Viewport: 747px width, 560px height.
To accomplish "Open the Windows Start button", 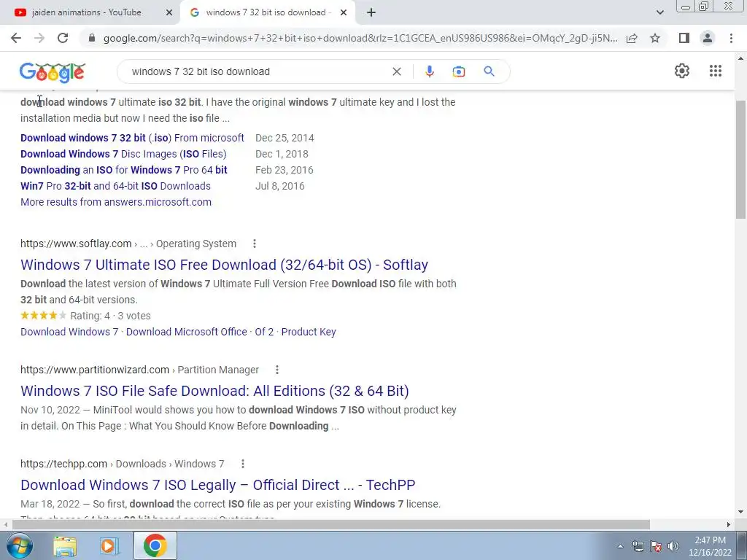I will click(x=19, y=545).
